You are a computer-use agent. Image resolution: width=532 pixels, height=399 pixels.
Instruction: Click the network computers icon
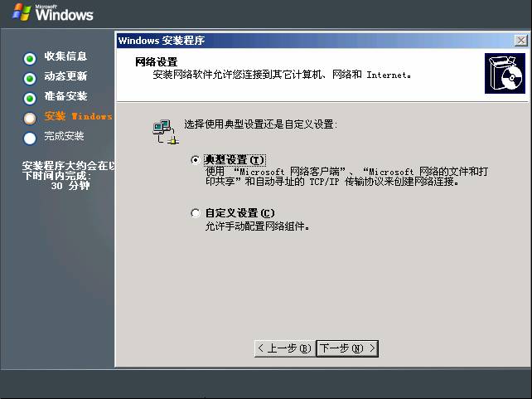pyautogui.click(x=166, y=132)
